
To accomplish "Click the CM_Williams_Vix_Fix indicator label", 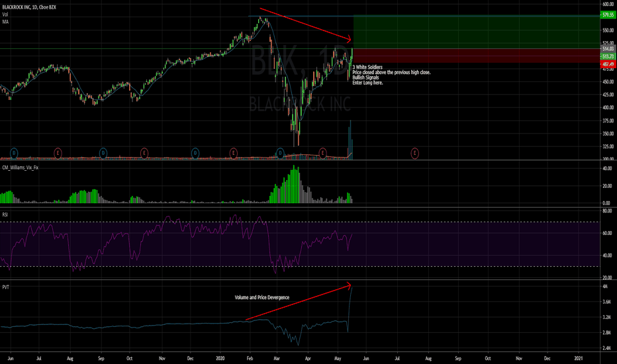I will pos(21,167).
